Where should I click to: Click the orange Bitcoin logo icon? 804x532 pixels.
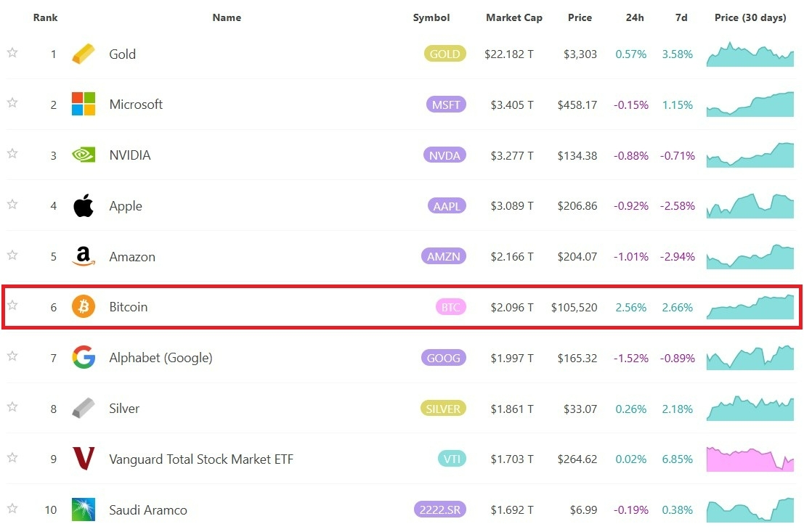[x=83, y=306]
